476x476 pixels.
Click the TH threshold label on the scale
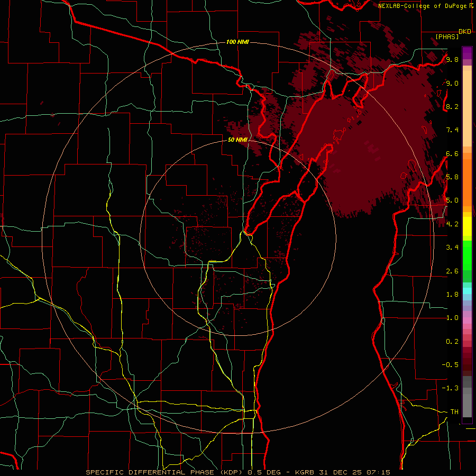454,412
